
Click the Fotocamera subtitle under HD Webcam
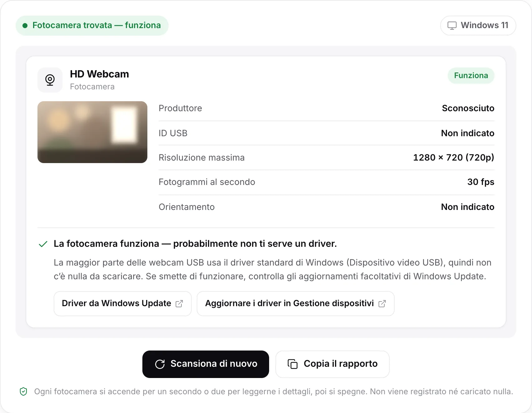[92, 87]
